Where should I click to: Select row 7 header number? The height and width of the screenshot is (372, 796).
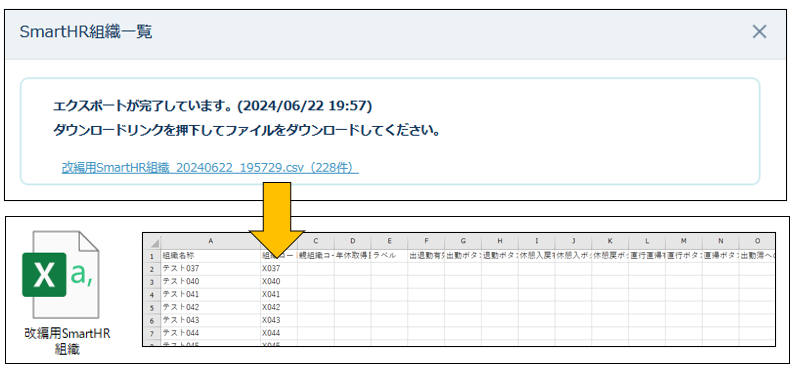pos(152,333)
